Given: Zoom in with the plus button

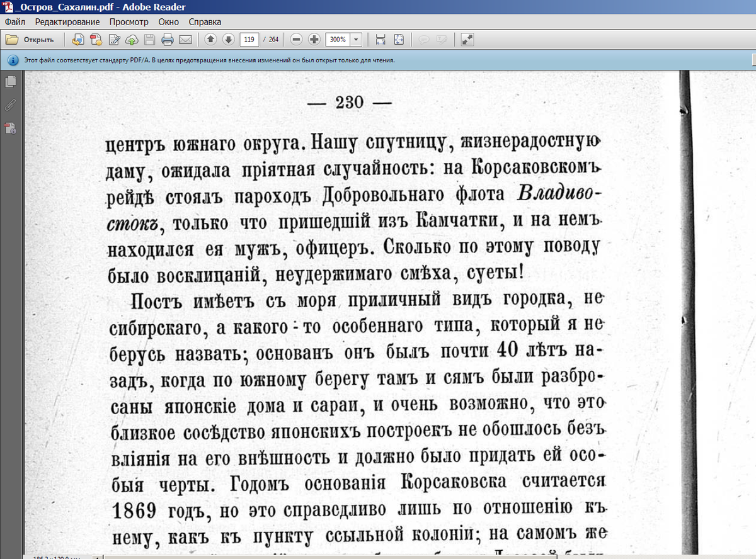Looking at the screenshot, I should click(x=314, y=40).
